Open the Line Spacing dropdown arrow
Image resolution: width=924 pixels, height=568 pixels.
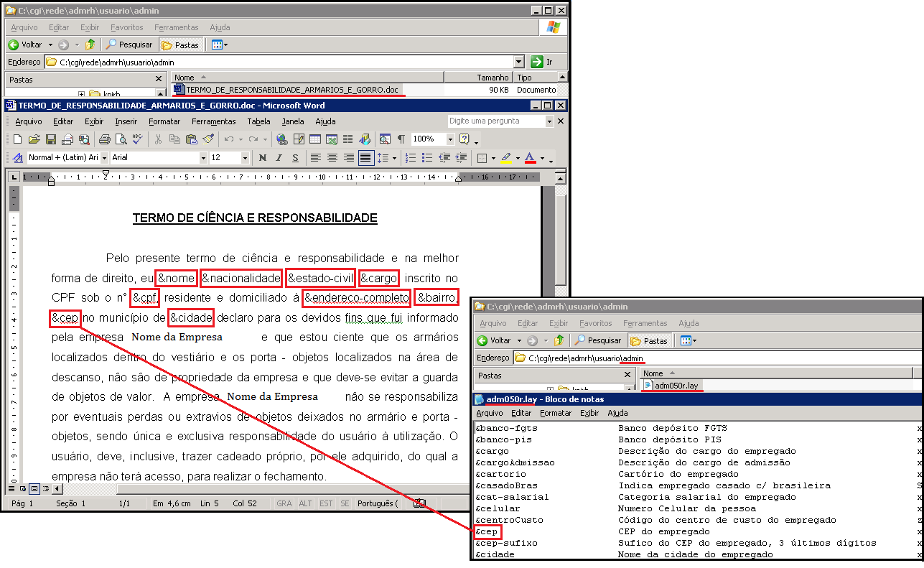coord(394,157)
